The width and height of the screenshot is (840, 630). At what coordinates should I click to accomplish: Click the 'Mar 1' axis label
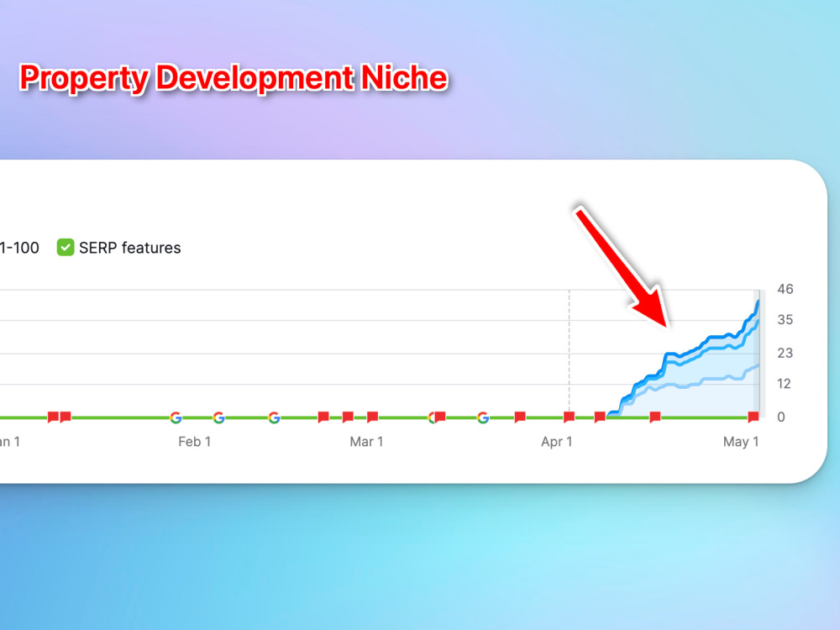coord(366,442)
